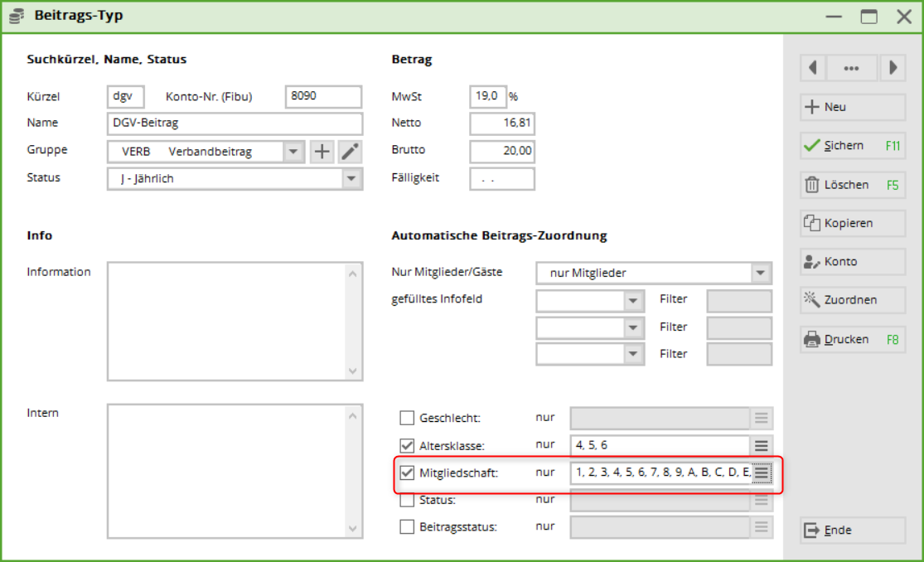Click the Löschen trash button
The height and width of the screenshot is (562, 924).
click(852, 185)
